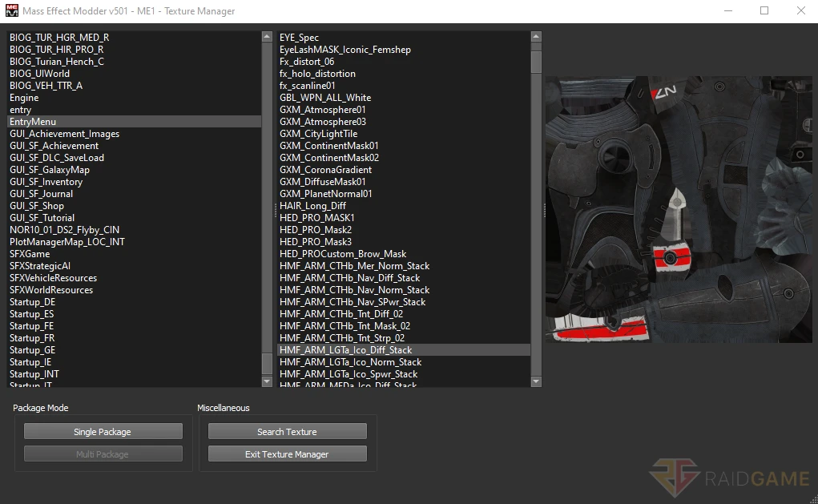Click Exit Texture Manager

click(x=287, y=454)
